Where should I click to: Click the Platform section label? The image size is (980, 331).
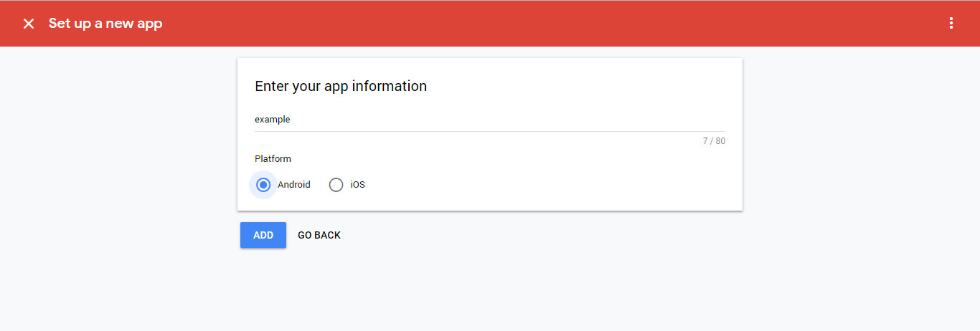(273, 159)
